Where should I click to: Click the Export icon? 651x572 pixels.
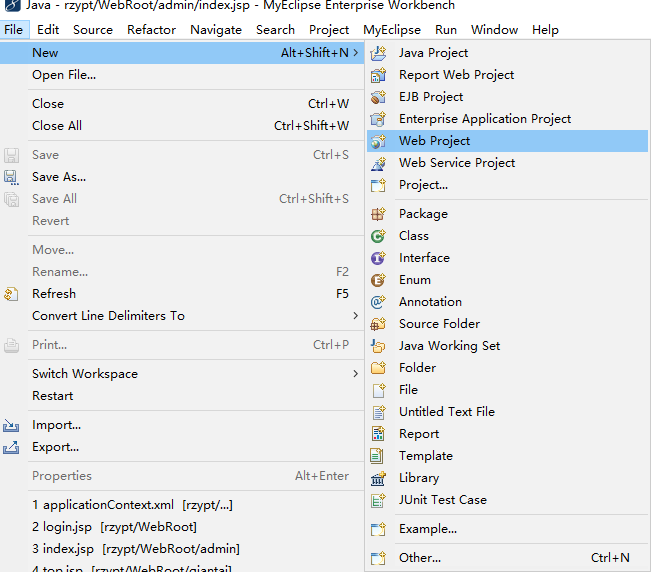coord(11,447)
